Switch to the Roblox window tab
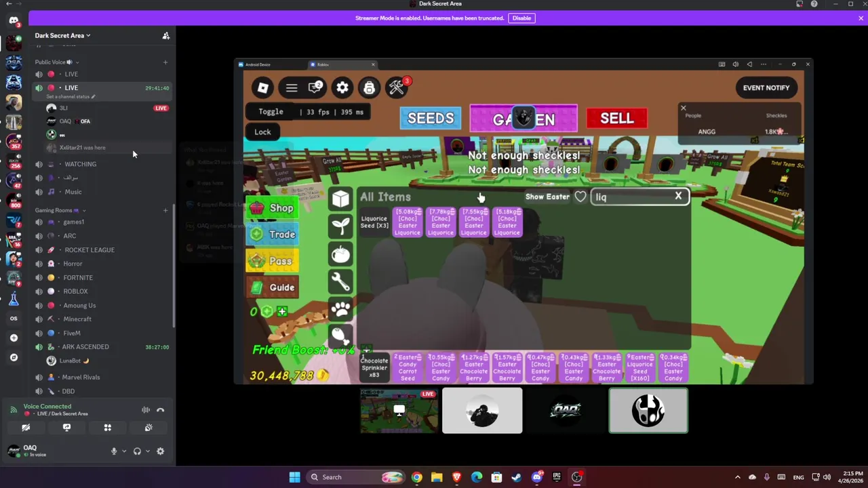The image size is (868, 488). point(343,64)
